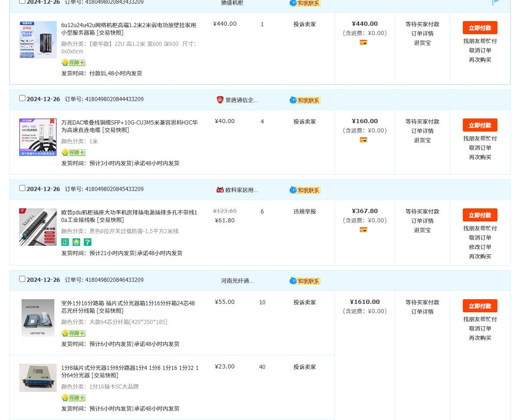
Task: Pay now for the ¥1610.00 fiber splitter order
Action: [x=480, y=306]
